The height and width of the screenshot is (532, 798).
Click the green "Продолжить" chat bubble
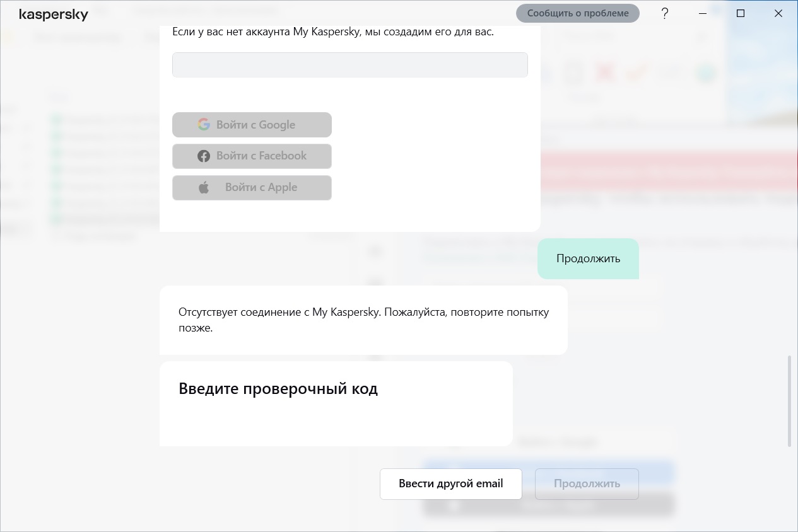pos(588,258)
